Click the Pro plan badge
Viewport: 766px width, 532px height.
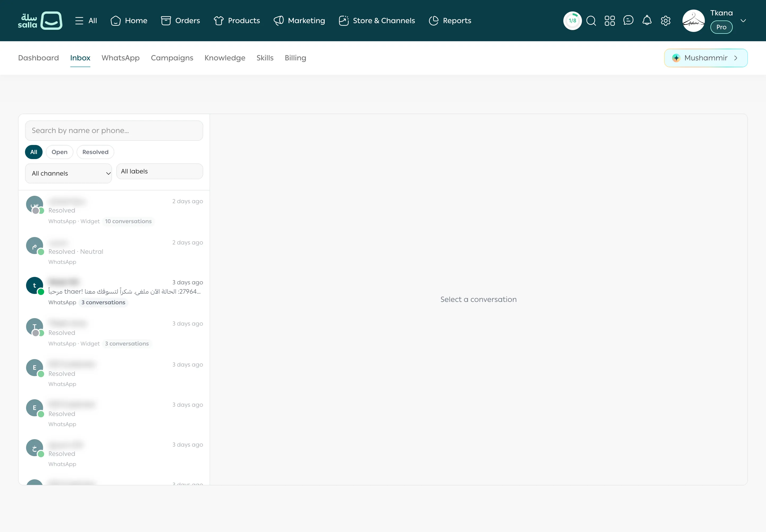click(721, 27)
